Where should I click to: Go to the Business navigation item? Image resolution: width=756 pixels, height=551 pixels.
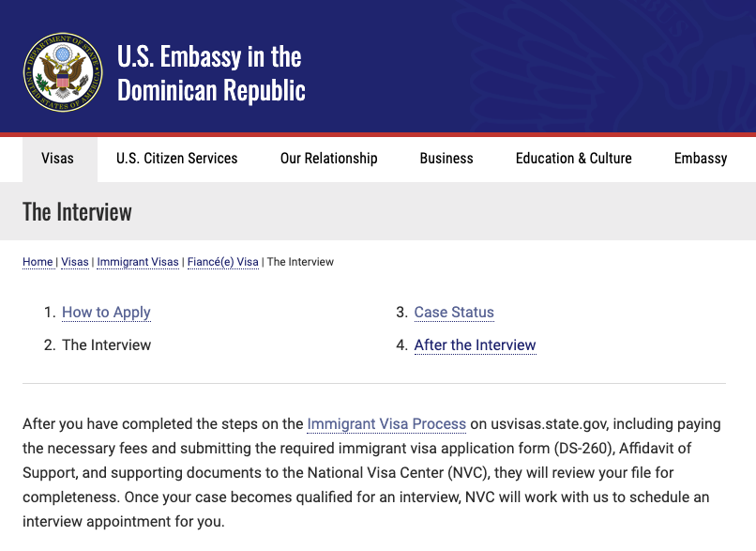446,159
